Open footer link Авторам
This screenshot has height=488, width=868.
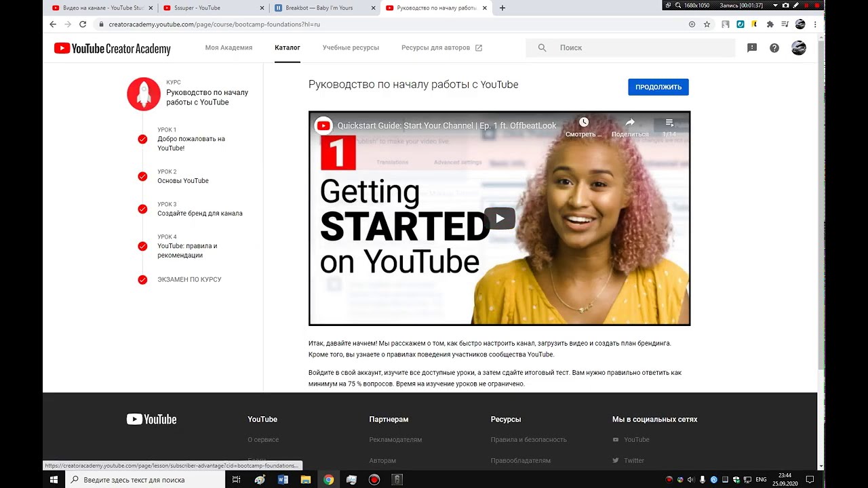tap(382, 461)
